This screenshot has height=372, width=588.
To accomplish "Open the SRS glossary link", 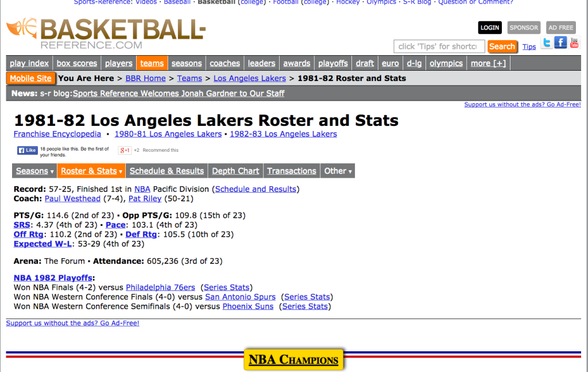I will click(22, 225).
